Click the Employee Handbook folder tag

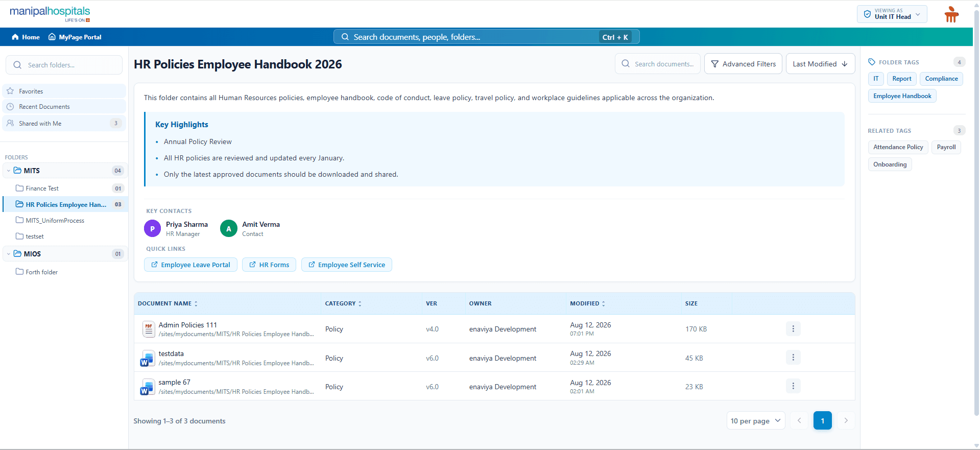click(x=902, y=96)
